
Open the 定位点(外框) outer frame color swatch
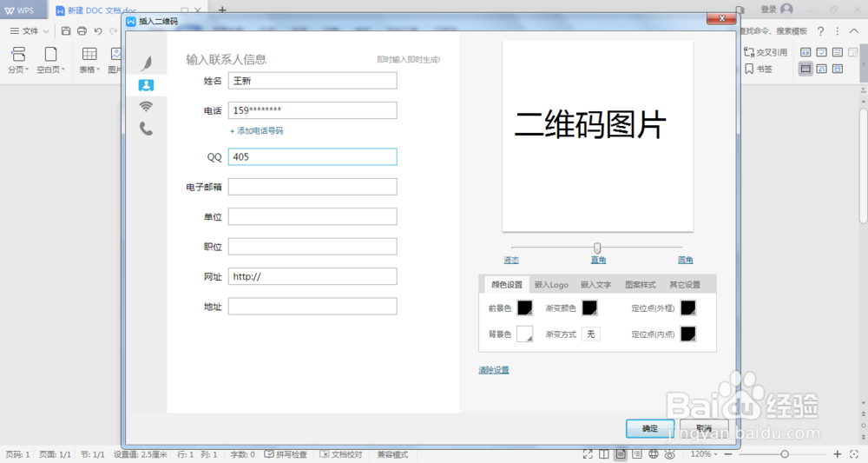pos(688,308)
